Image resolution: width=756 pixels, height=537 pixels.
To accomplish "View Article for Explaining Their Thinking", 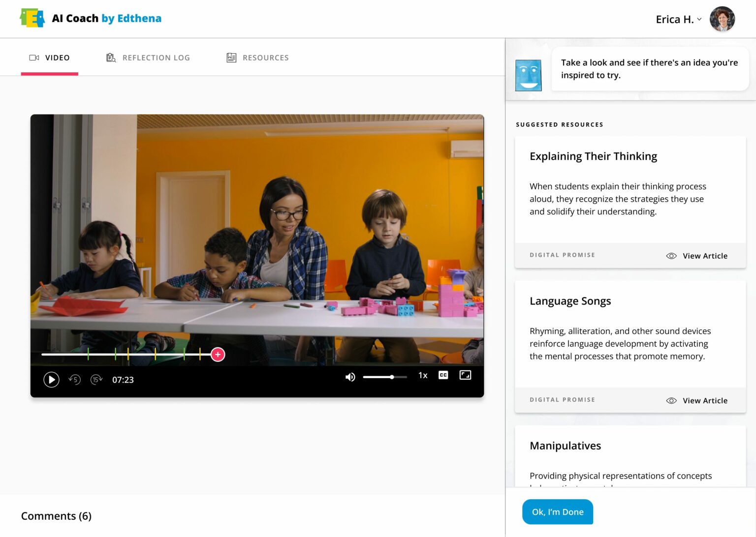I will pos(696,256).
